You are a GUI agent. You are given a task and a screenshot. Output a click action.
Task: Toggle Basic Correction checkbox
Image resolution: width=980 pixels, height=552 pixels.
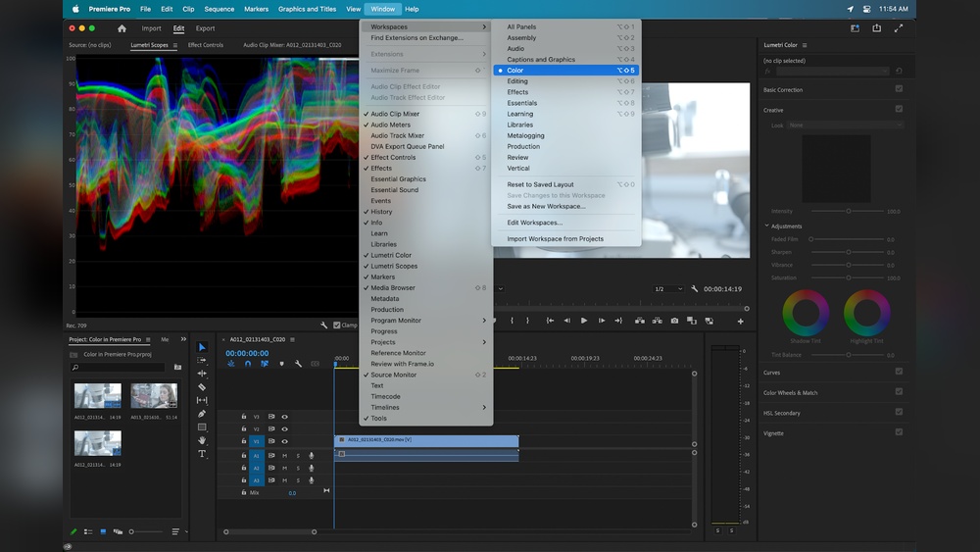(x=899, y=89)
